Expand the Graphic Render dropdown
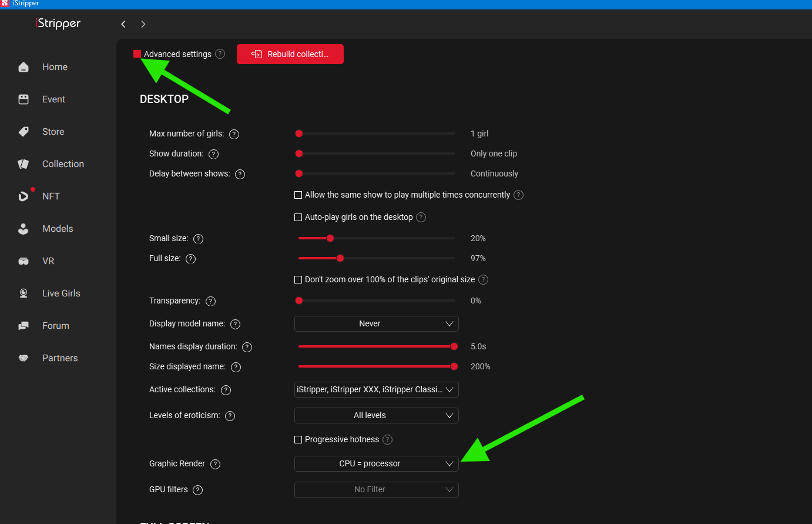Viewport: 812px width, 524px height. point(376,464)
